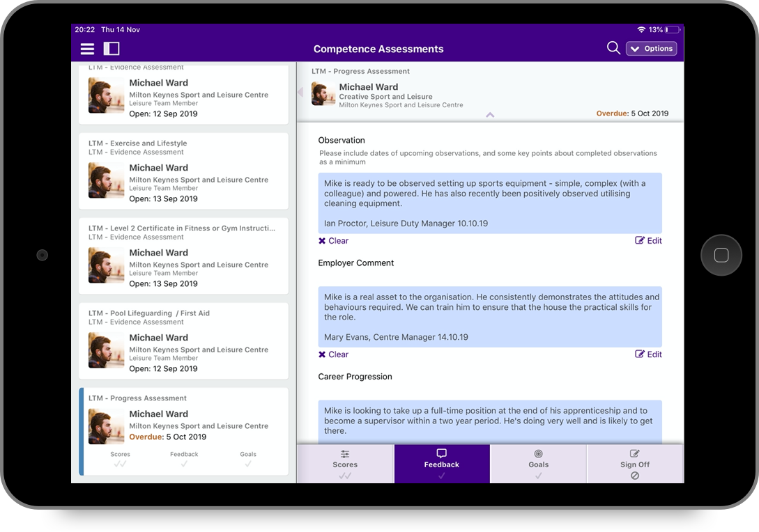Toggle the sidebar panel layout icon
The width and height of the screenshot is (759, 532).
112,49
